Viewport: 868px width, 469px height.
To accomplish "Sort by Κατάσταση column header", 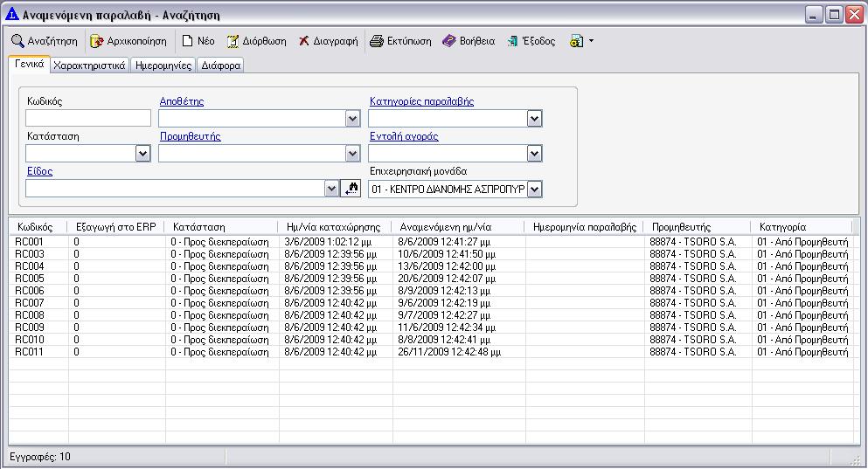I will 221,227.
